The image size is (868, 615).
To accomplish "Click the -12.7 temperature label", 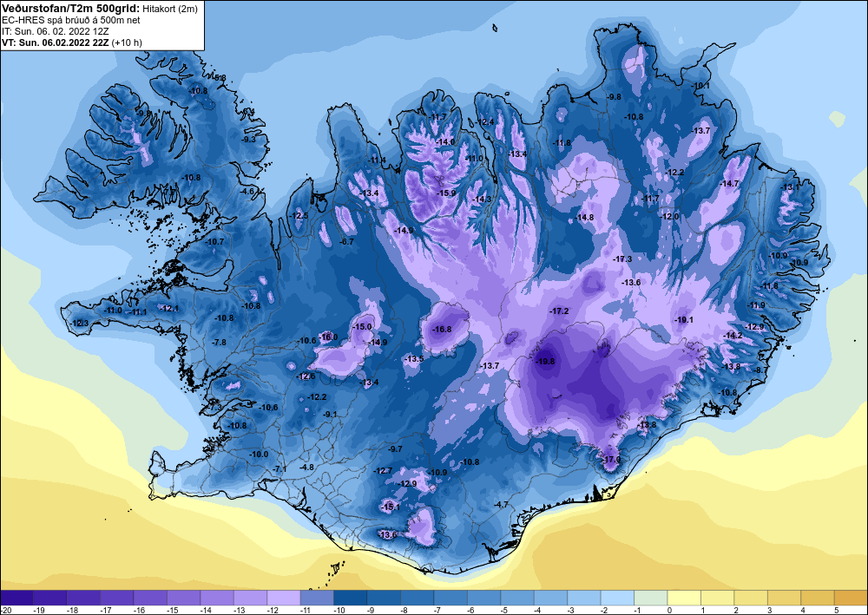I will click(x=383, y=471).
